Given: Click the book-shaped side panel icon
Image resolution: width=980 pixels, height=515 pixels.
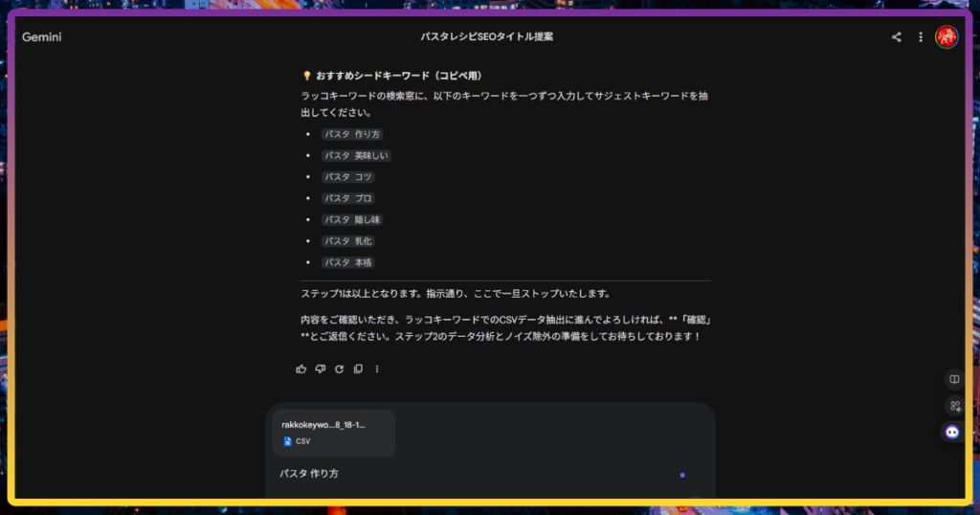Looking at the screenshot, I should click(953, 380).
